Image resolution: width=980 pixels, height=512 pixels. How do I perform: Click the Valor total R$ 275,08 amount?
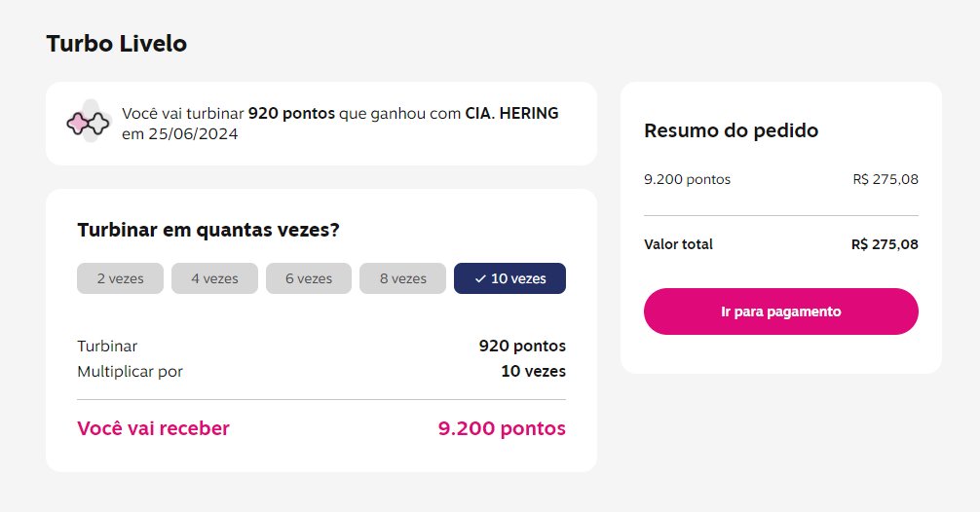pos(885,244)
